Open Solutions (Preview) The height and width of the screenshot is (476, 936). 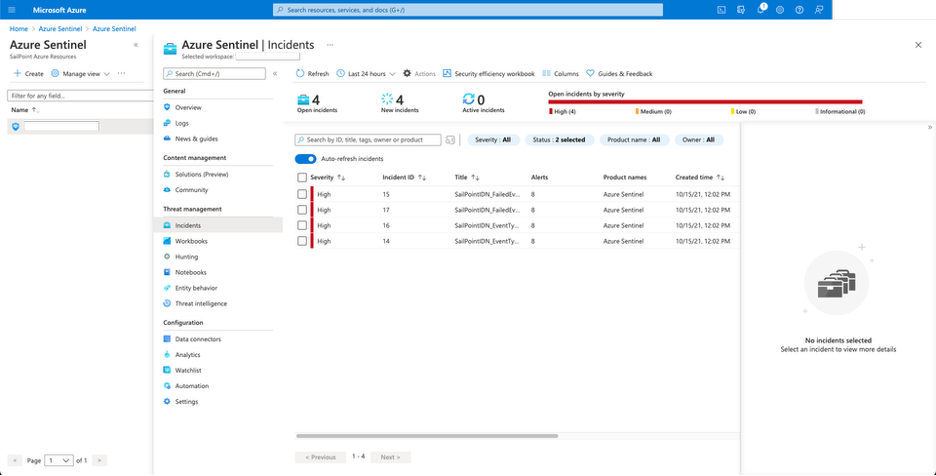[201, 174]
